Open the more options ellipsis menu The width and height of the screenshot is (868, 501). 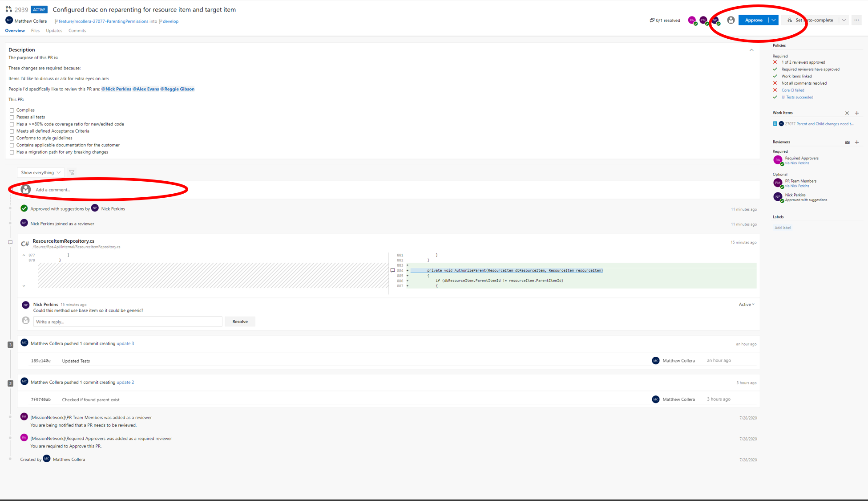856,20
